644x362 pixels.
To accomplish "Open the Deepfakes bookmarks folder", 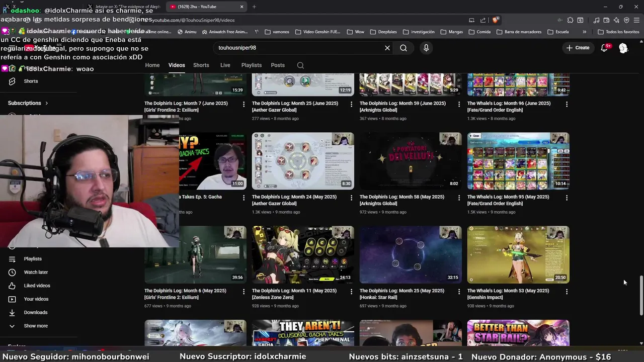I will tap(383, 32).
